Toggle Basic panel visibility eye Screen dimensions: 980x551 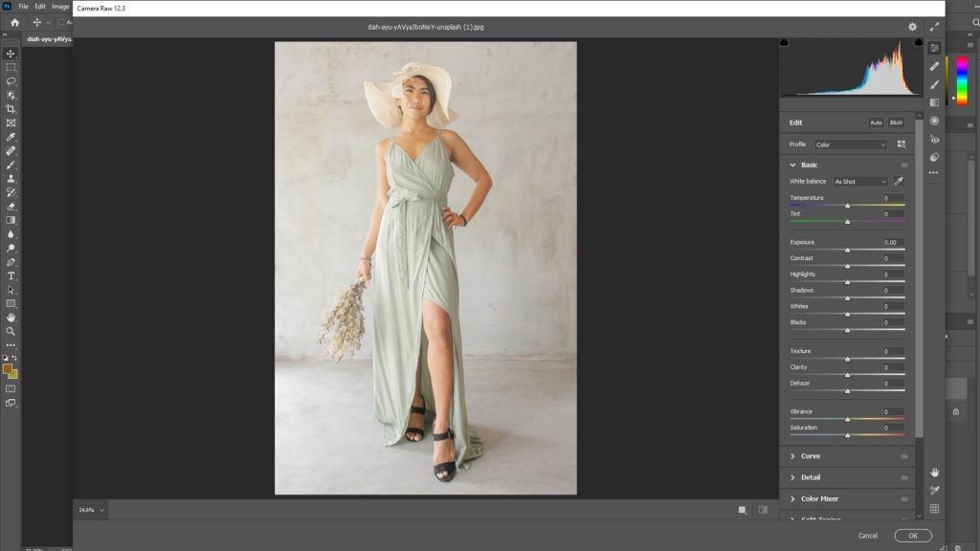click(x=904, y=165)
